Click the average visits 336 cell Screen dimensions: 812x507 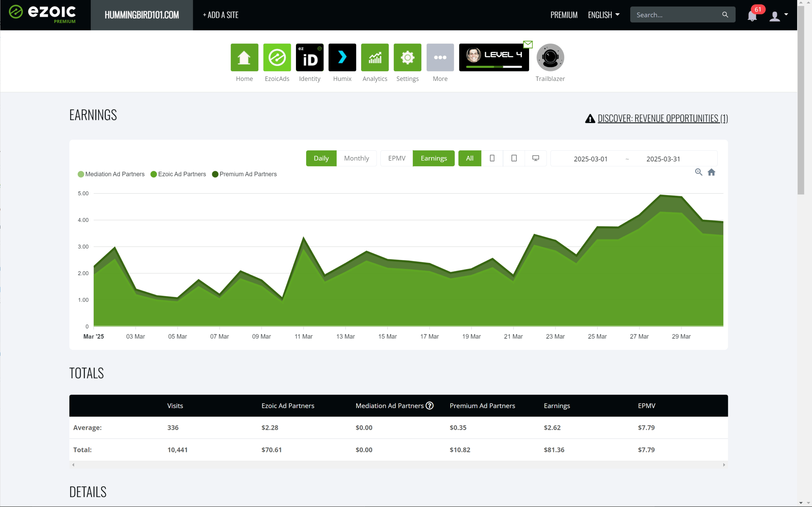(x=173, y=428)
